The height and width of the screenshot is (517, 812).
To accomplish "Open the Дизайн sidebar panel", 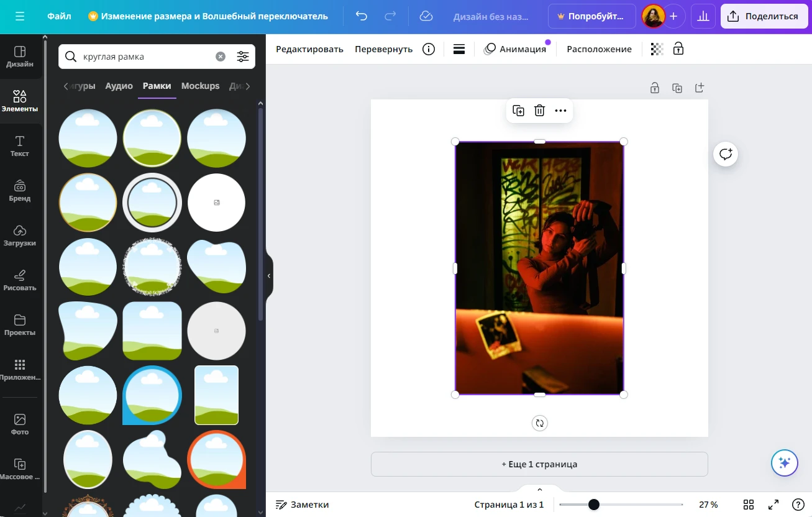I will click(20, 57).
